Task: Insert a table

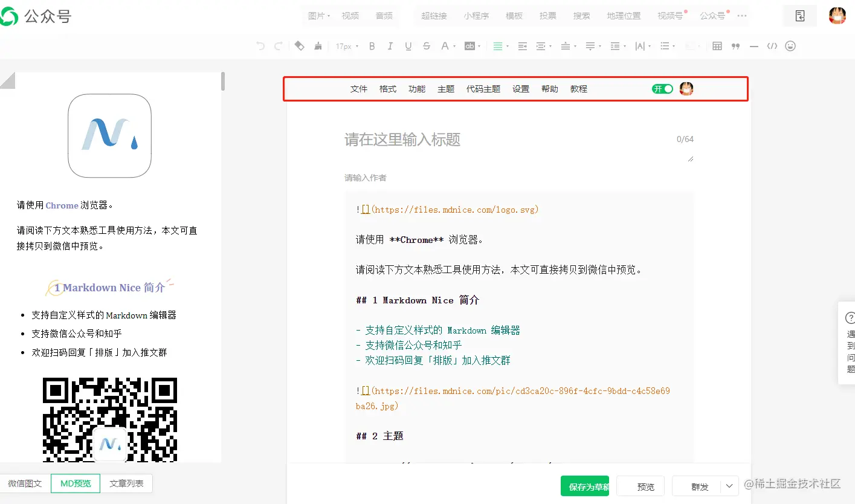Action: coord(717,46)
